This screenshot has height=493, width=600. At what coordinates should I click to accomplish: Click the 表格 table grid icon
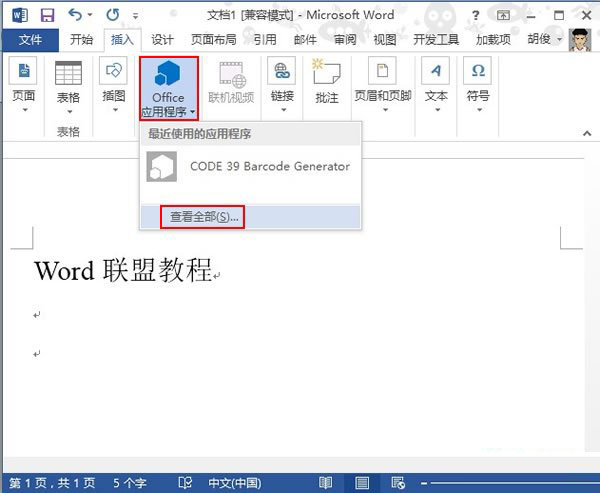pyautogui.click(x=68, y=73)
